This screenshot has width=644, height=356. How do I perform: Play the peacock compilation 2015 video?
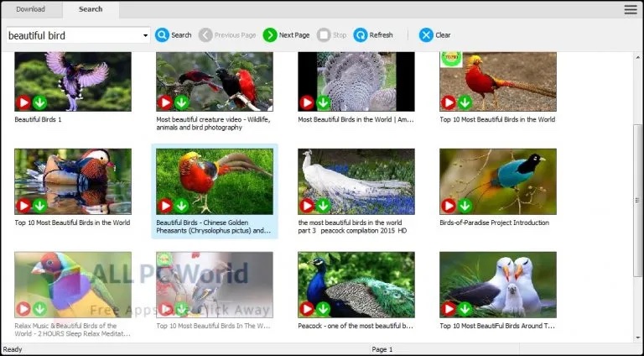(x=306, y=206)
